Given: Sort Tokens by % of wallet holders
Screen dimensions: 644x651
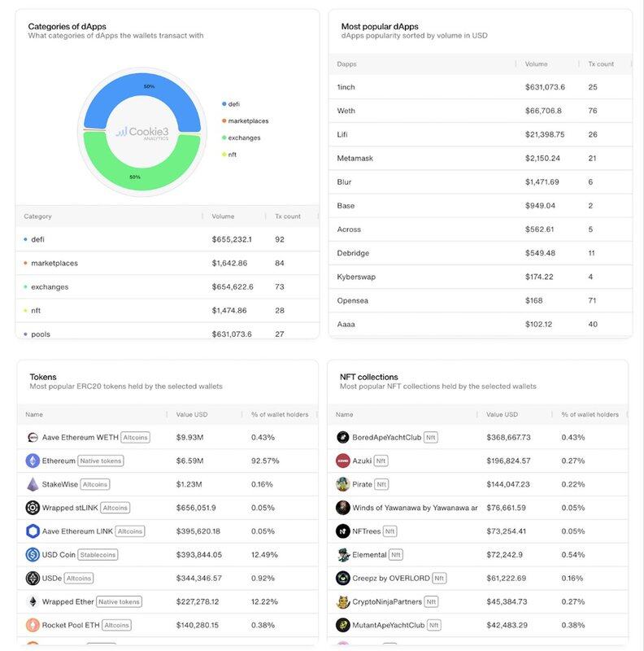Looking at the screenshot, I should click(280, 414).
